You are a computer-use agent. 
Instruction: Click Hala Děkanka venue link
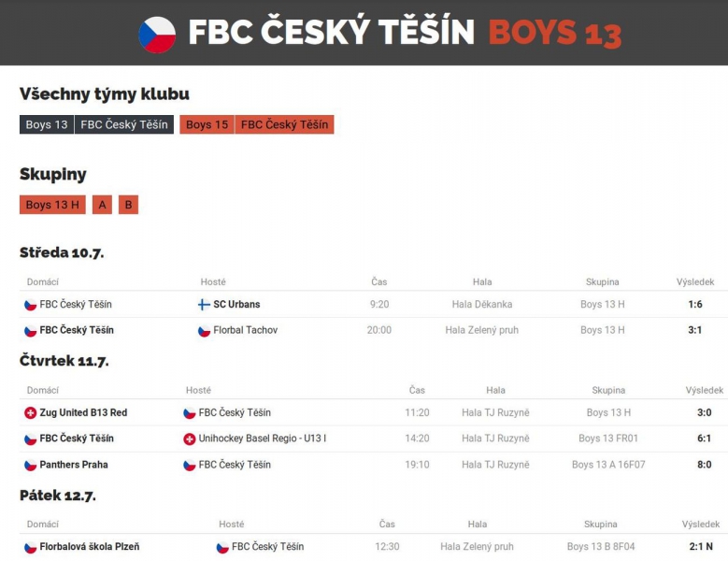(481, 305)
